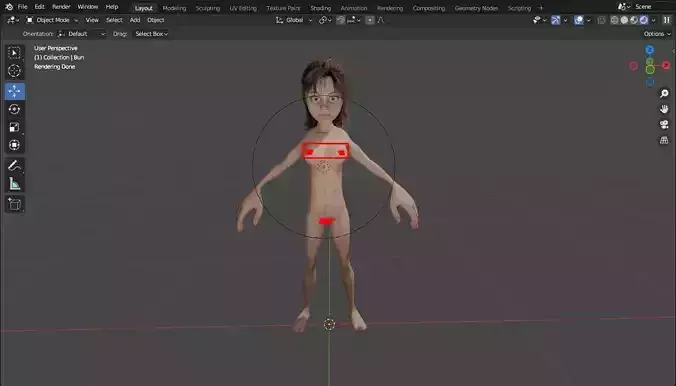Switch to the UV Editing workspace tab
The width and height of the screenshot is (676, 386).
tap(243, 8)
